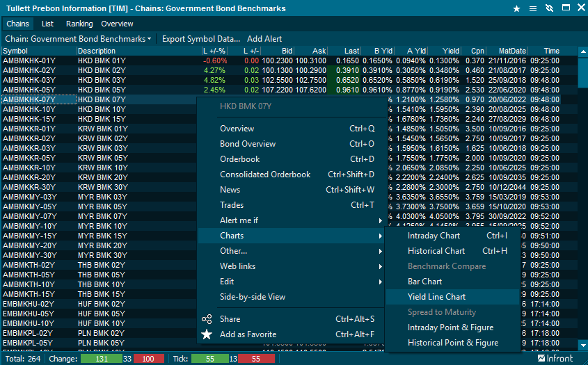Click green Change count 131
Viewport: 588px width, 365px height.
click(102, 359)
